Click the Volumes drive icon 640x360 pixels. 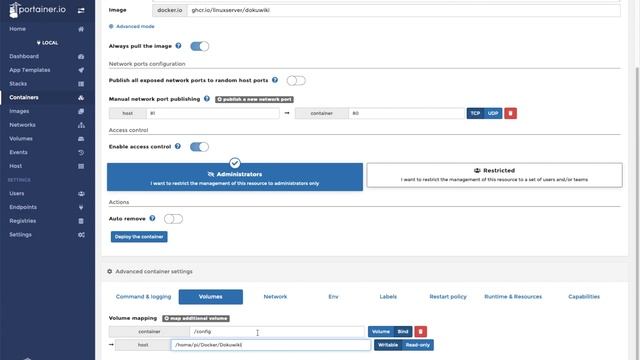tap(81, 139)
